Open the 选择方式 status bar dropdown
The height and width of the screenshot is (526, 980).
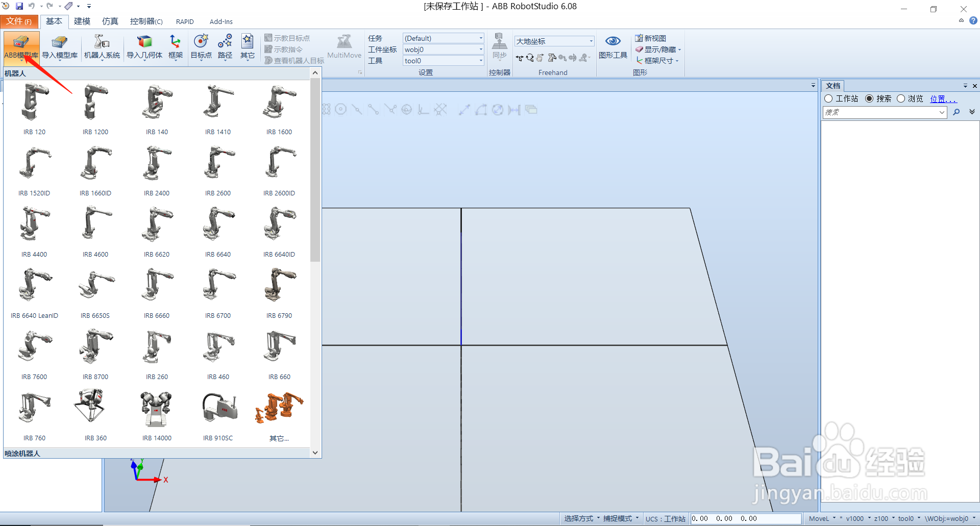pos(581,518)
